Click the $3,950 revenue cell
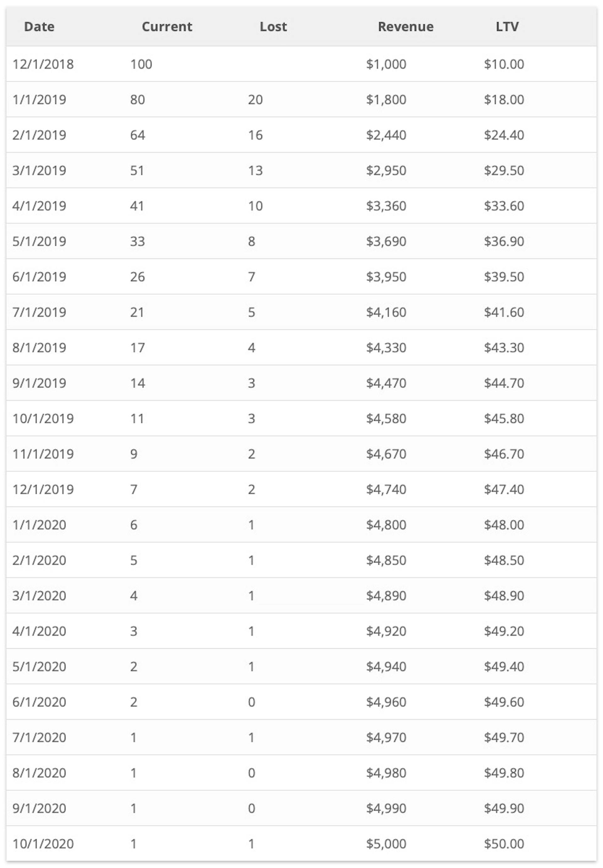Screen dimensions: 603x868 tap(386, 277)
